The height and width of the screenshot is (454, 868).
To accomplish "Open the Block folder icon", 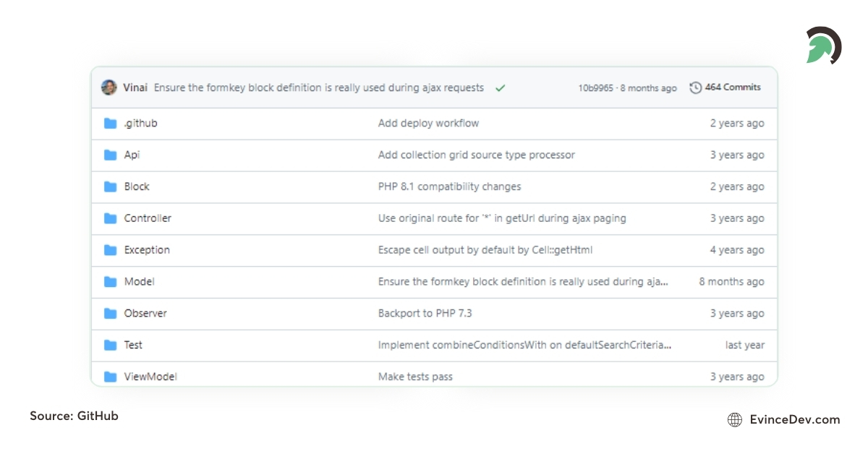I will [110, 187].
